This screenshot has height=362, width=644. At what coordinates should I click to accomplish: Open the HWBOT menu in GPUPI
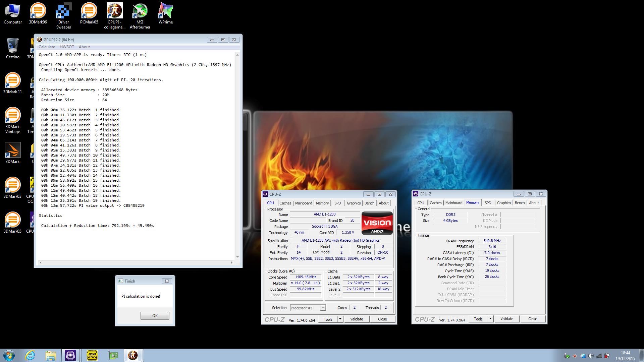click(x=67, y=47)
